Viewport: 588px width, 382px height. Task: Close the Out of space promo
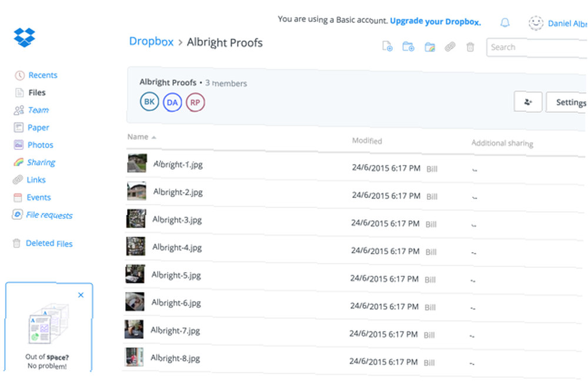81,295
